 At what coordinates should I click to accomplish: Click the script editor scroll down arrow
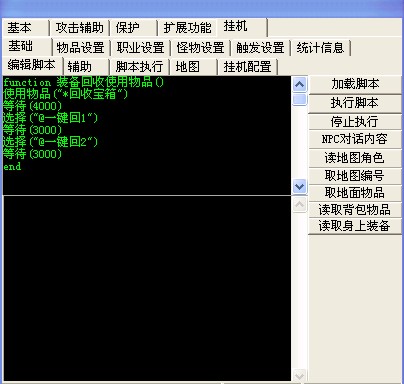pyautogui.click(x=299, y=186)
